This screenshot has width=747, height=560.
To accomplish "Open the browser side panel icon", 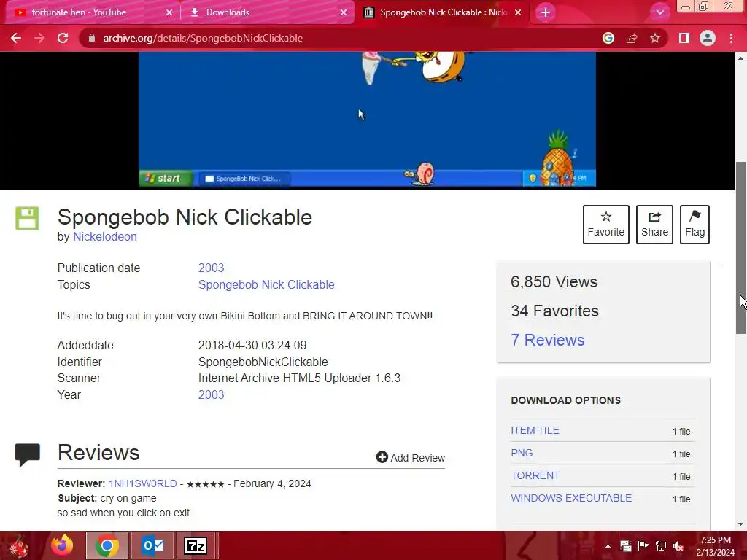I will tap(684, 38).
